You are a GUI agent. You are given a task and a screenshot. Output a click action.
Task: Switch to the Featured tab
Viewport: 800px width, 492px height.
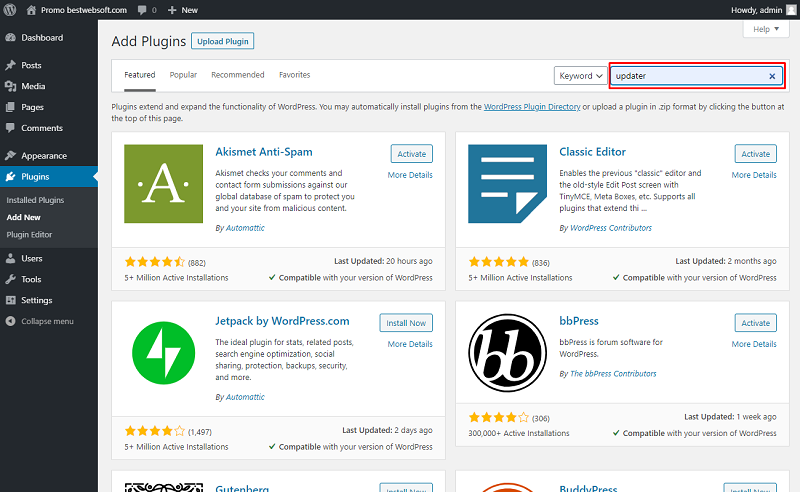point(139,75)
